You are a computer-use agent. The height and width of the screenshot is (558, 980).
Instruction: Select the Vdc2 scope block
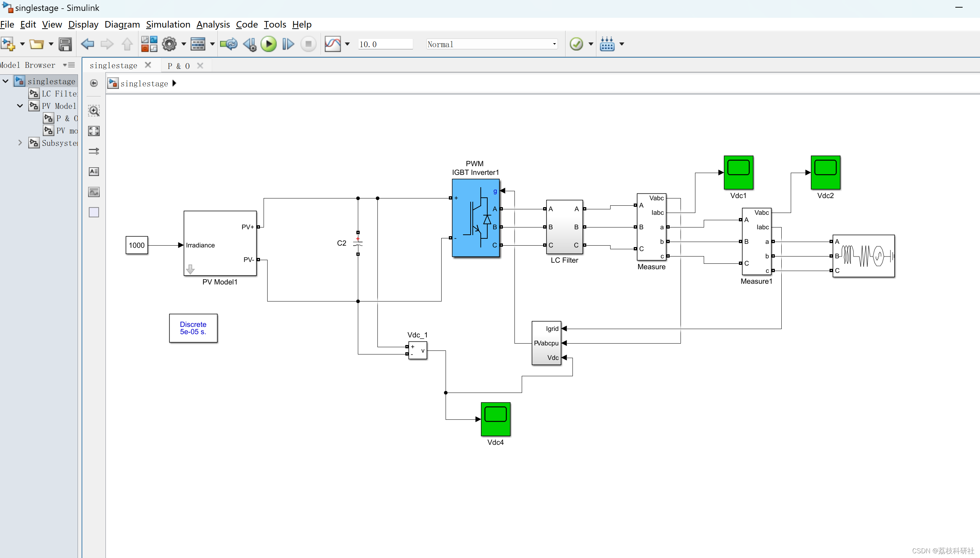coord(825,172)
